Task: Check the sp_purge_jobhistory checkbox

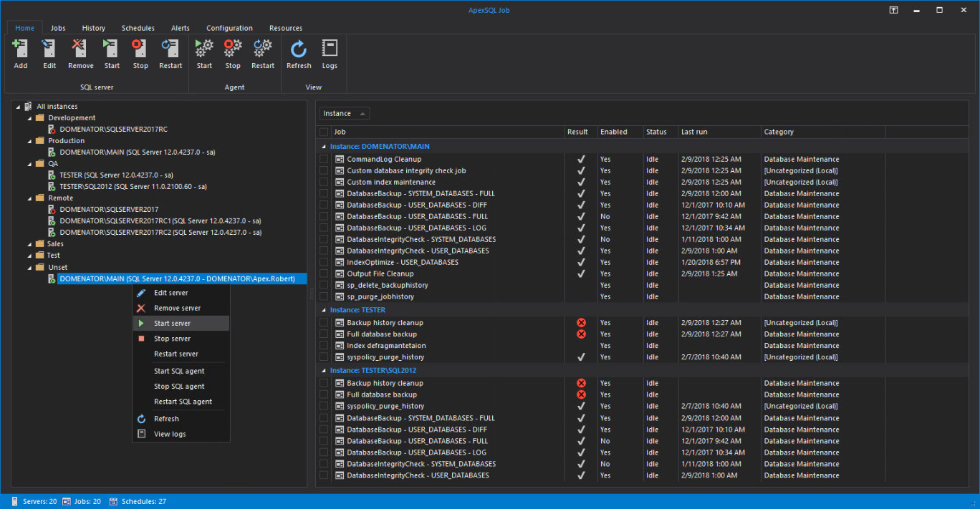Action: 324,297
